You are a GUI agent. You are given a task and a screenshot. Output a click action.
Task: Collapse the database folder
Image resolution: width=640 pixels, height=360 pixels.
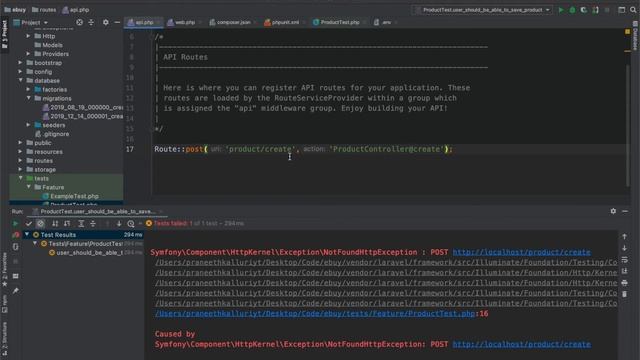point(20,80)
